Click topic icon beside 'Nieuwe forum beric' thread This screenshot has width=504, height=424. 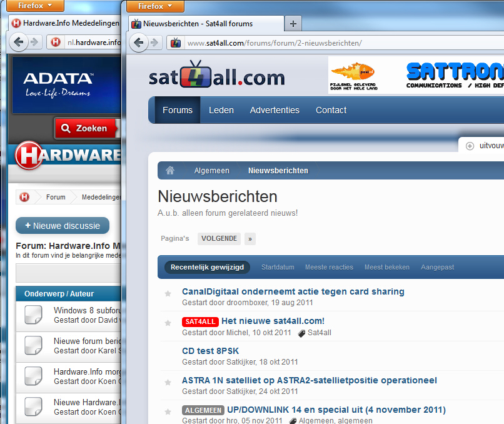click(33, 345)
